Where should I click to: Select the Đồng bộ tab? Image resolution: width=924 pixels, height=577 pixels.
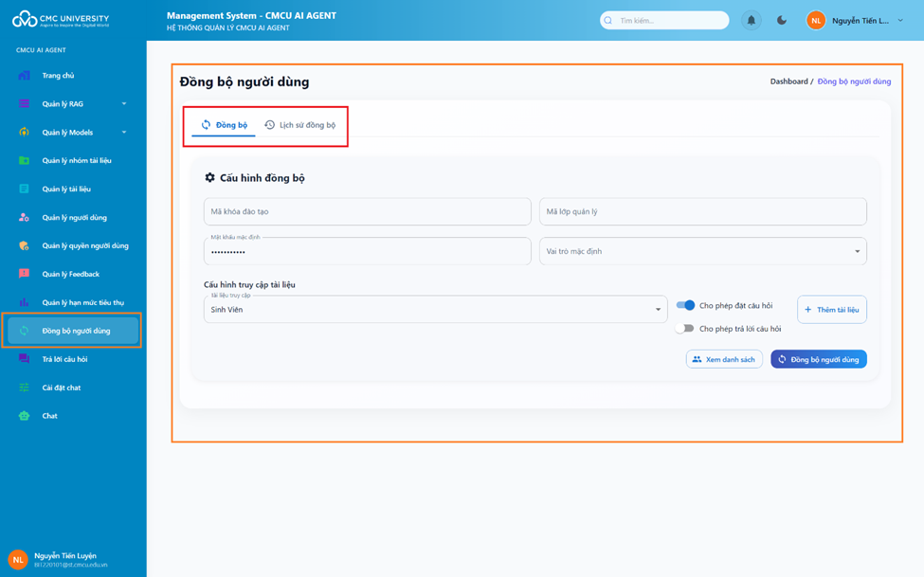(224, 125)
